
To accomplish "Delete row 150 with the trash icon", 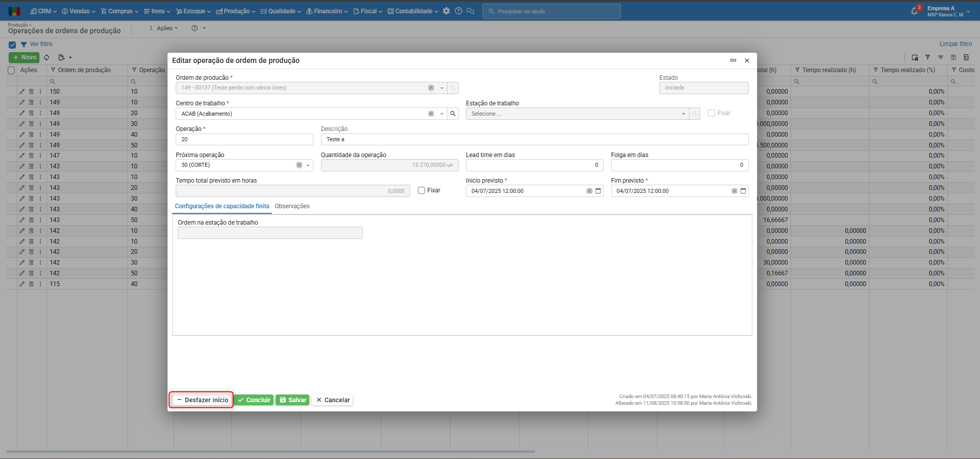I will (x=31, y=92).
